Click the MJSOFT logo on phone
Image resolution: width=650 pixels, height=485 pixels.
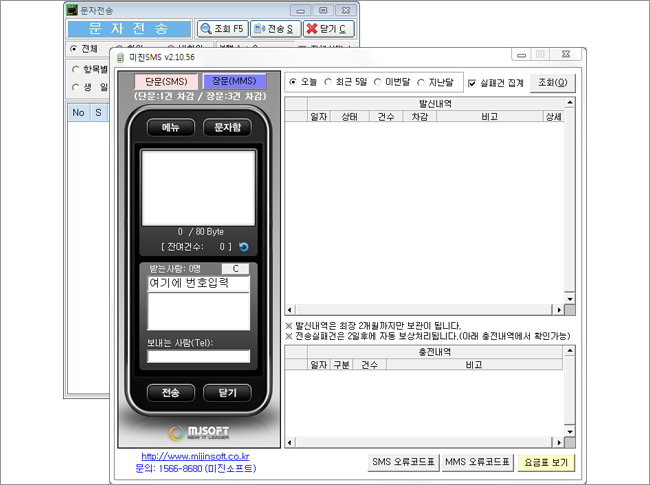click(199, 433)
